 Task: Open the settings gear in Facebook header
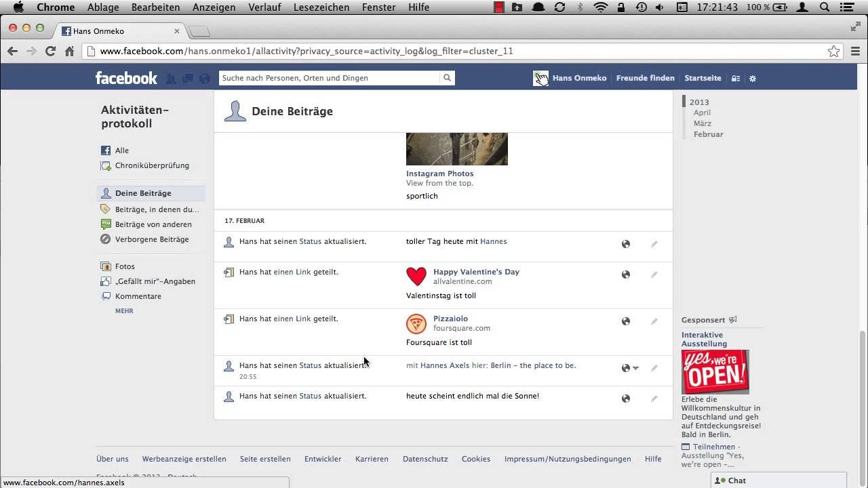point(752,79)
